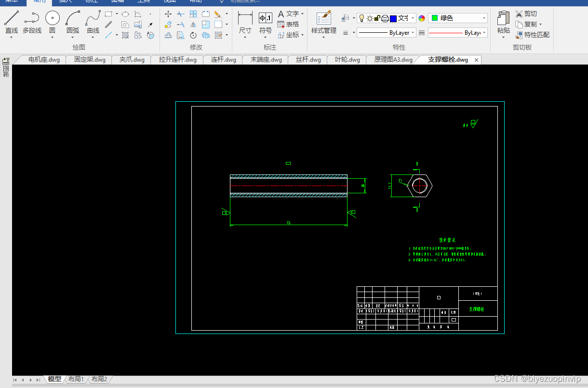
Task: Switch to 拉升连杆.dwg tab
Action: click(177, 60)
